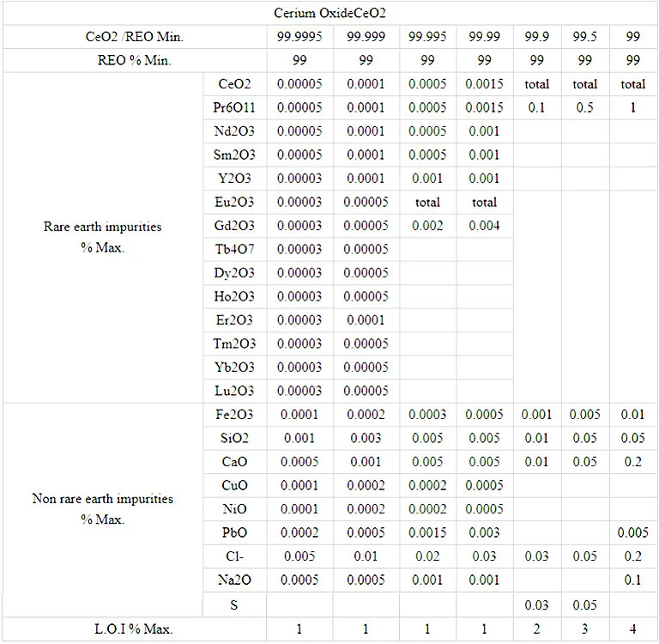The width and height of the screenshot is (659, 644).
Task: Select the Tm2O3 row label
Action: click(234, 343)
